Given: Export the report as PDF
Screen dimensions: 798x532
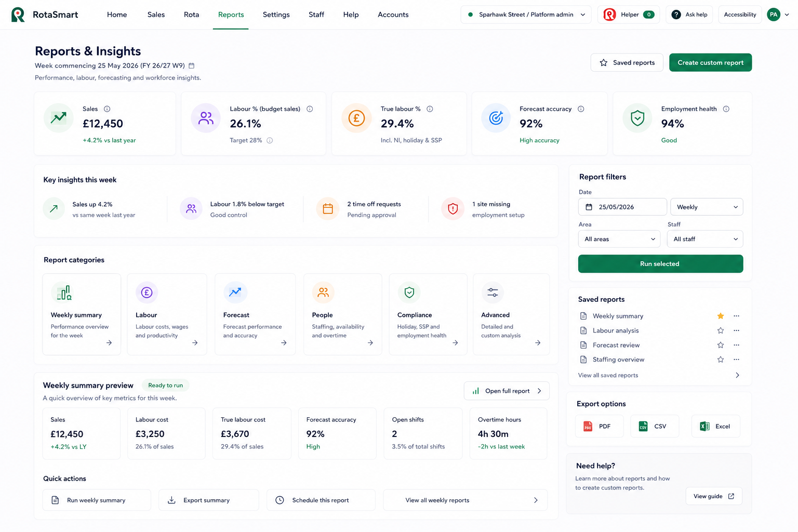Looking at the screenshot, I should coord(600,427).
